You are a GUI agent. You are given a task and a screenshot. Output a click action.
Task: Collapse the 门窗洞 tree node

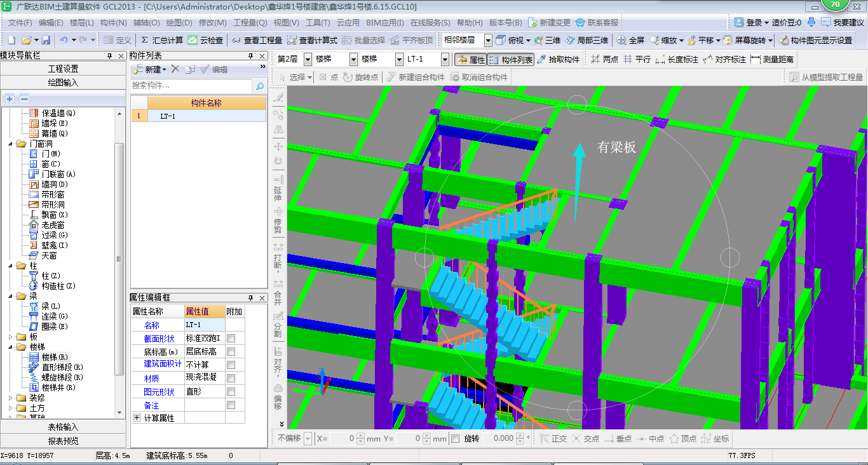coord(11,144)
